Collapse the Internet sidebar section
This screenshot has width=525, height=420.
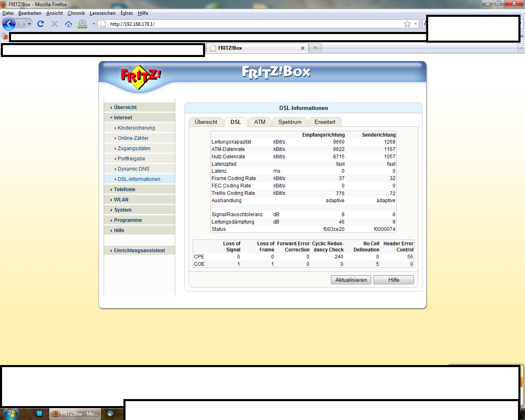(139, 118)
